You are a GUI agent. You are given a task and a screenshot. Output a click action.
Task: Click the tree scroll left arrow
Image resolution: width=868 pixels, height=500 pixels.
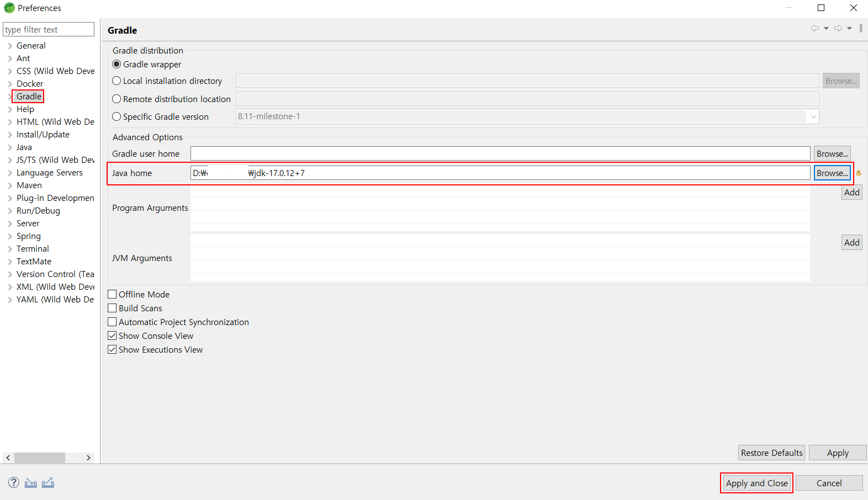click(x=8, y=458)
